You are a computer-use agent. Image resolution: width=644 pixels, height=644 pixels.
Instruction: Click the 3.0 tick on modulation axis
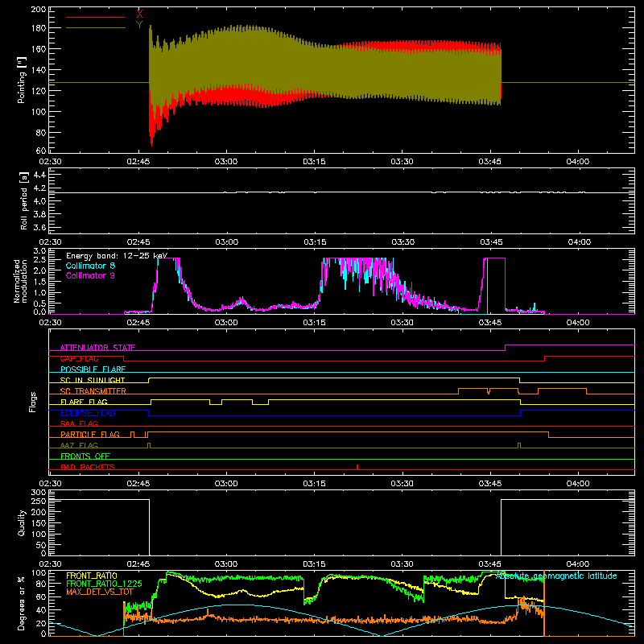(x=39, y=250)
